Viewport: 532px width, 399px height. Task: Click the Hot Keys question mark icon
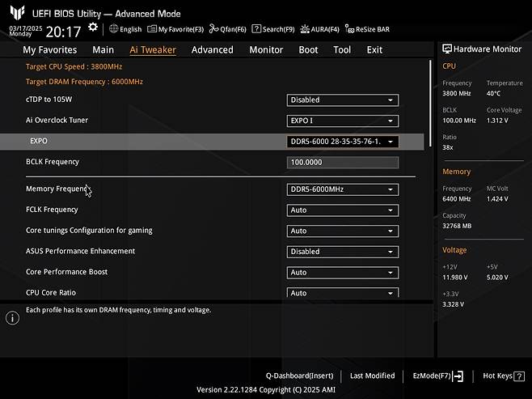point(519,376)
